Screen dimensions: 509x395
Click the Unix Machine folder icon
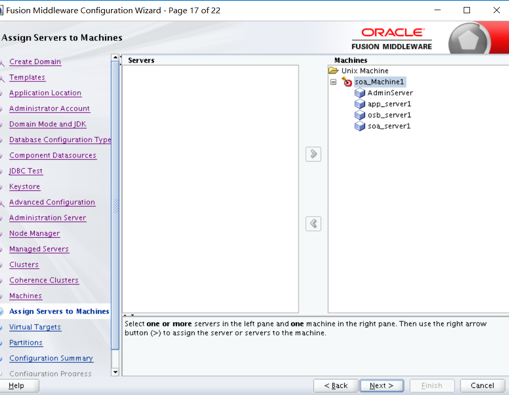coord(333,71)
